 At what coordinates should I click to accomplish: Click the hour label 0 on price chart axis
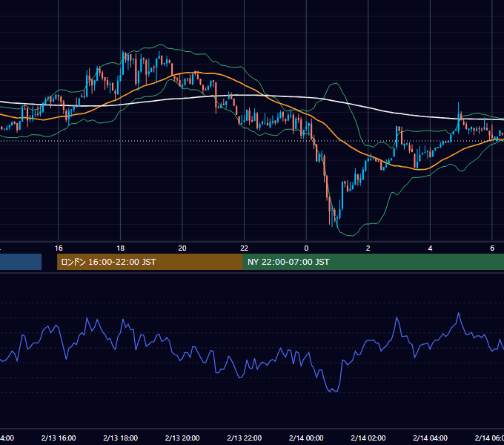click(306, 248)
